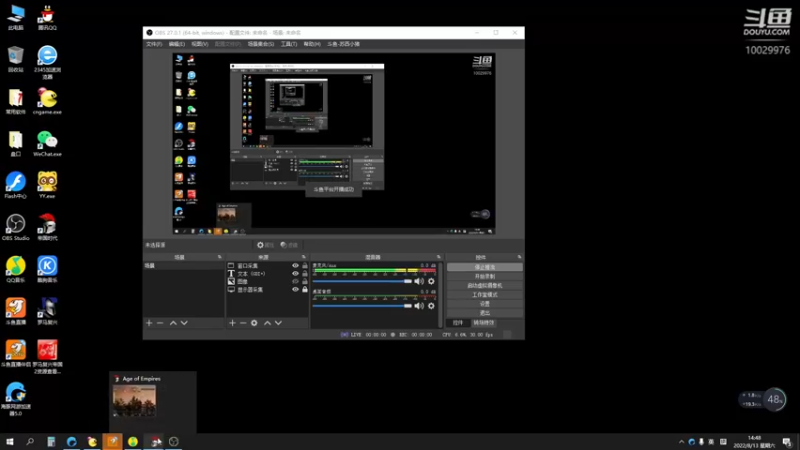This screenshot has height=450, width=800.
Task: Show the hidden 图像 source
Action: tap(295, 281)
